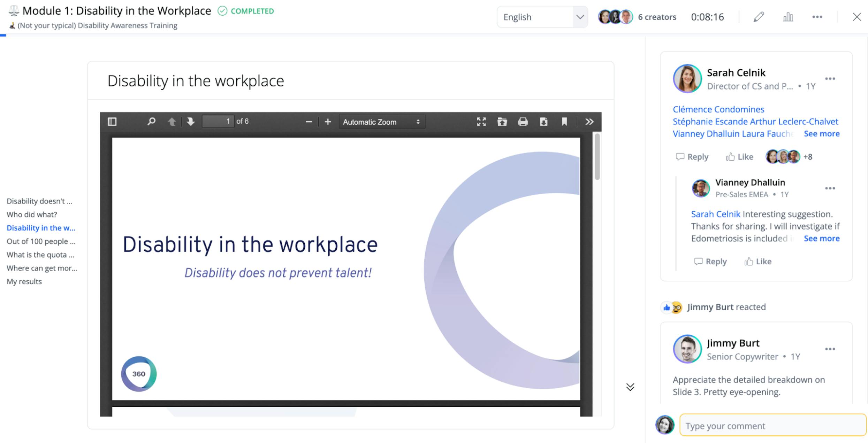The width and height of the screenshot is (868, 443).
Task: Open the Automatic Zoom selector
Action: pyautogui.click(x=381, y=122)
